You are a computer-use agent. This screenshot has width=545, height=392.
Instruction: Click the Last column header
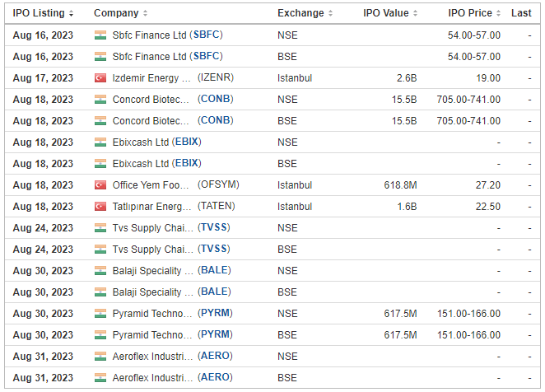pos(521,13)
